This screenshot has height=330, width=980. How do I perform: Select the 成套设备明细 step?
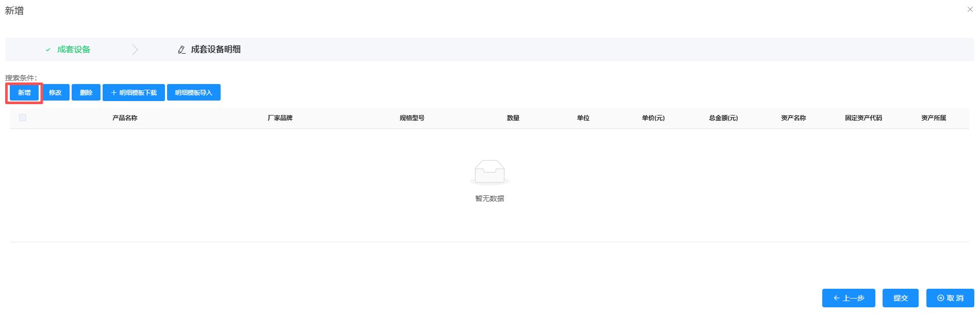(x=215, y=49)
